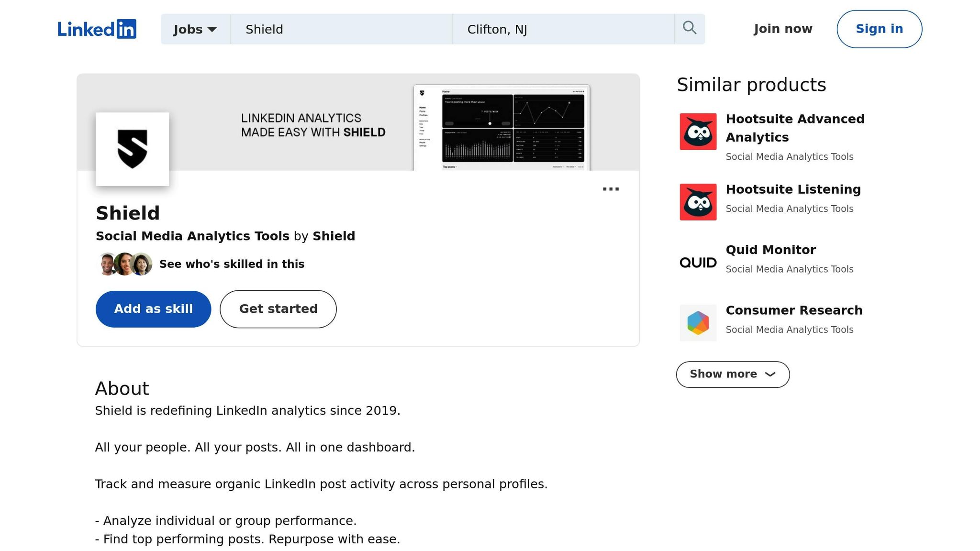Viewport: 980px width, 551px height.
Task: Click the search magnifying glass icon
Action: click(689, 28)
